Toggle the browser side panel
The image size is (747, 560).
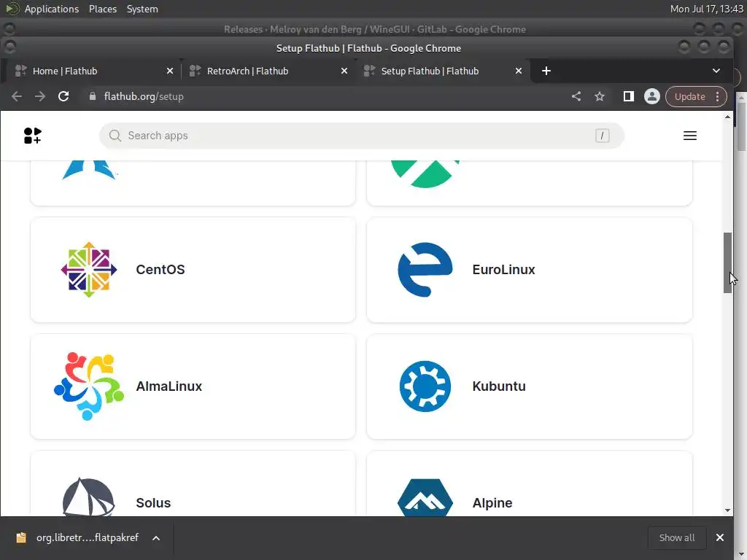point(628,97)
